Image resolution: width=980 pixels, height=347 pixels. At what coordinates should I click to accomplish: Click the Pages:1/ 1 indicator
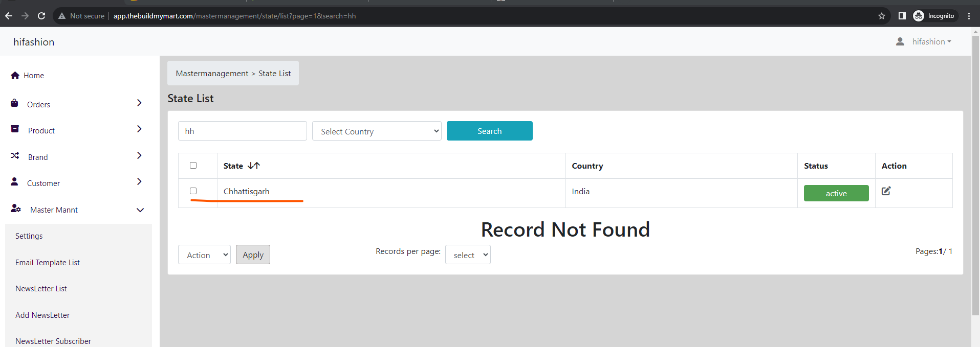934,251
